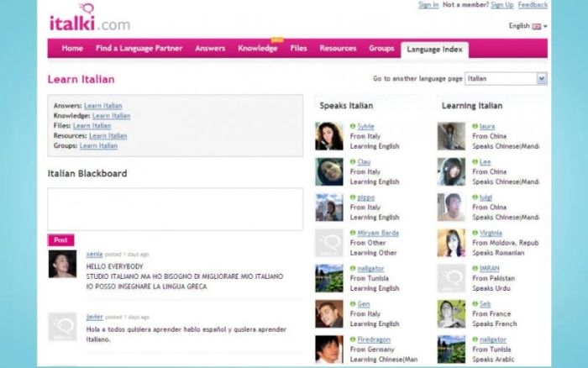Open Files: Learn Italian link
The width and height of the screenshot is (588, 368).
(x=92, y=126)
